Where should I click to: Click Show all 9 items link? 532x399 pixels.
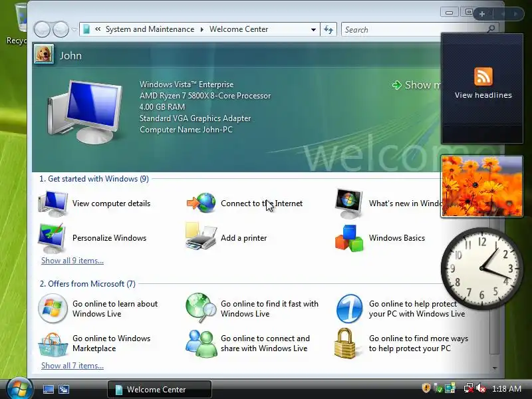pyautogui.click(x=72, y=261)
